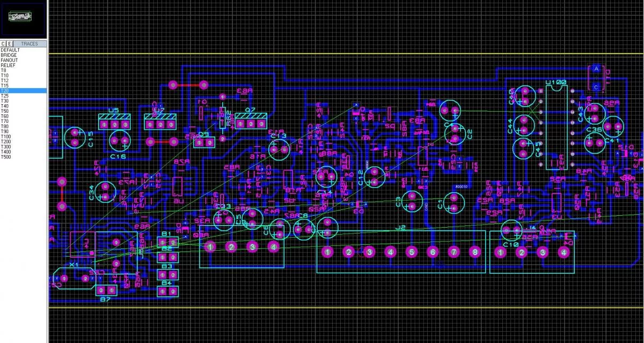The image size is (644, 343).
Task: Select trace width T10
Action: point(24,76)
